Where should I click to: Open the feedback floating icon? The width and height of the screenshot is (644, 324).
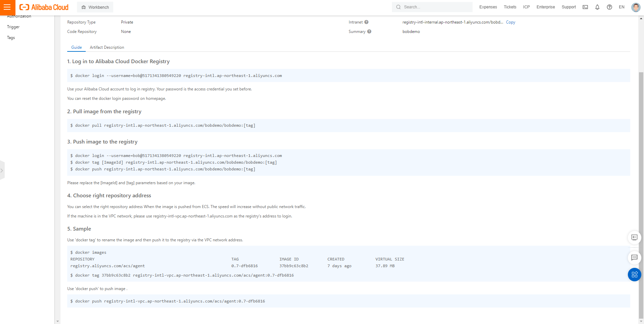(x=634, y=238)
